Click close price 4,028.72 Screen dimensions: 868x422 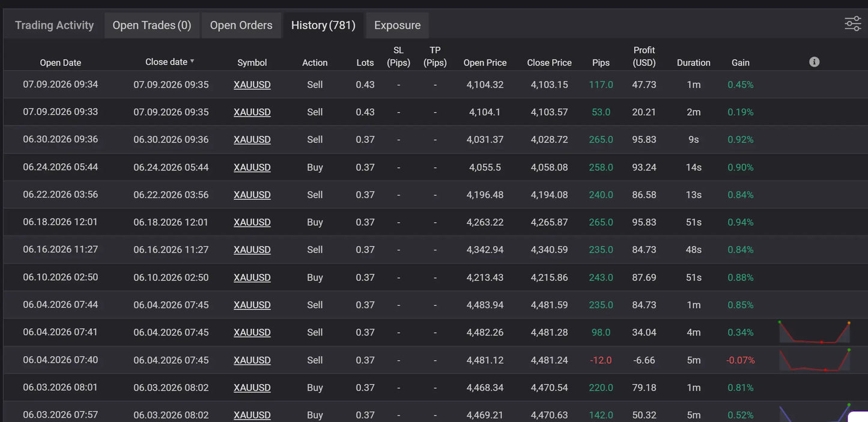coord(549,139)
